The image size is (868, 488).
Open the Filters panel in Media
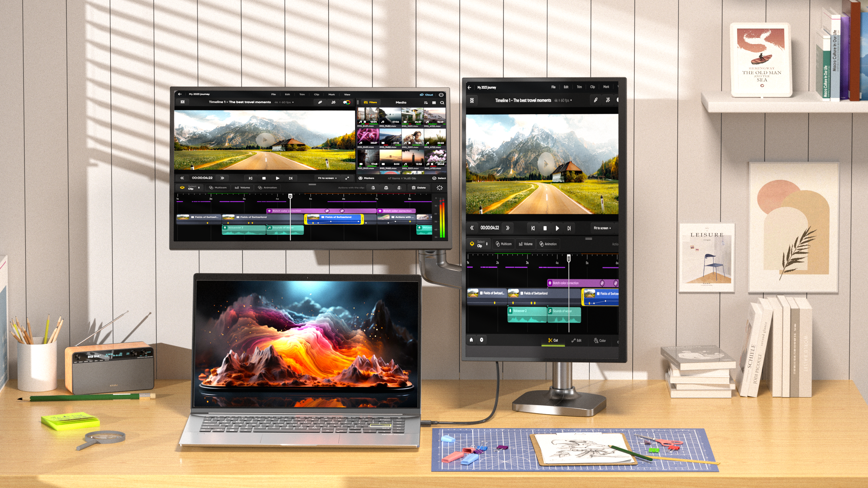click(x=370, y=102)
